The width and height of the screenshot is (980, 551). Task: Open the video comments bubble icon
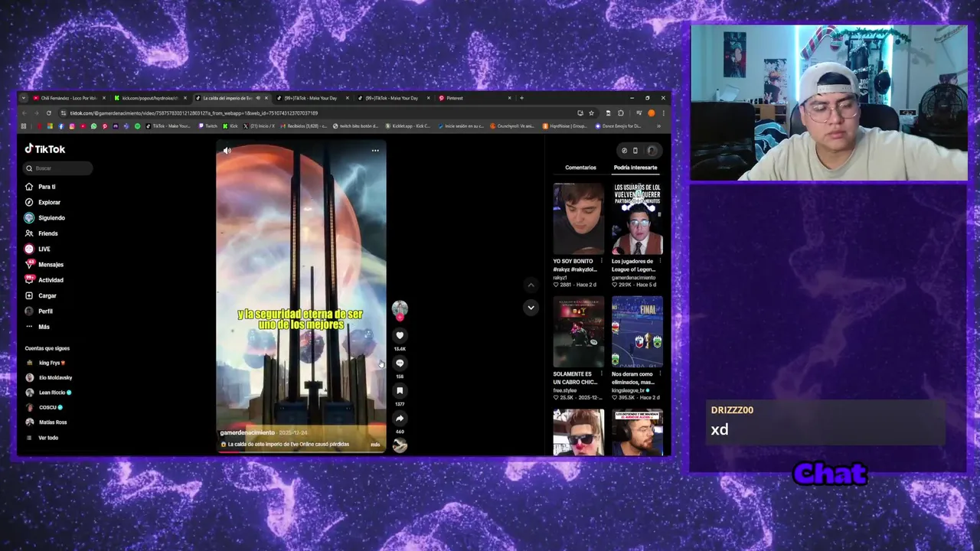400,363
